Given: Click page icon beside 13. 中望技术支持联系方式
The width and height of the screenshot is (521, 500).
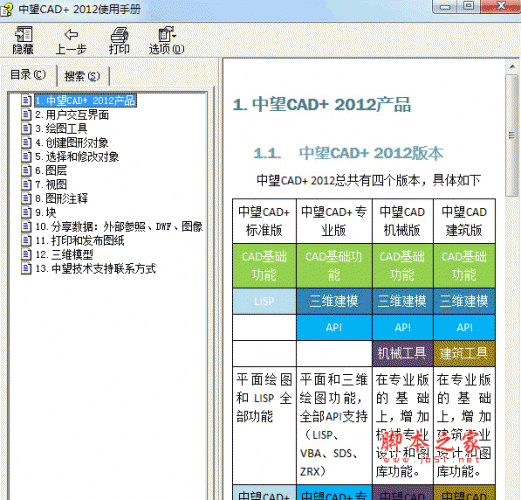Looking at the screenshot, I should coord(26,268).
